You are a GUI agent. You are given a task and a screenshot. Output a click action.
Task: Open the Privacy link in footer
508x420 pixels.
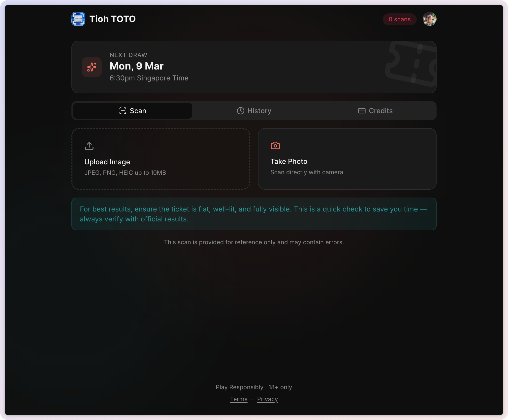pos(267,399)
